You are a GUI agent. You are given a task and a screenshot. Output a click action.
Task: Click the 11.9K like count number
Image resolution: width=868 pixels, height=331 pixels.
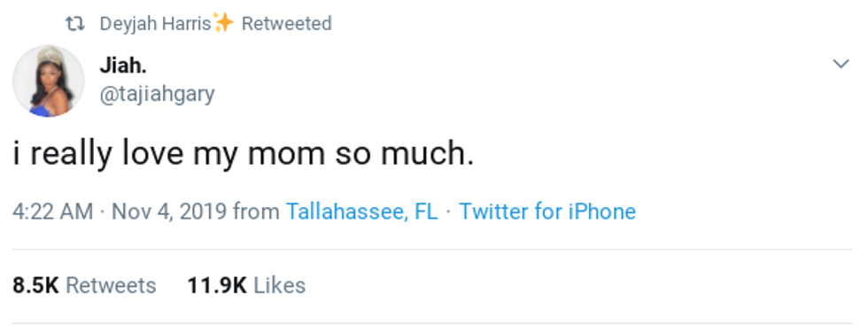point(217,286)
